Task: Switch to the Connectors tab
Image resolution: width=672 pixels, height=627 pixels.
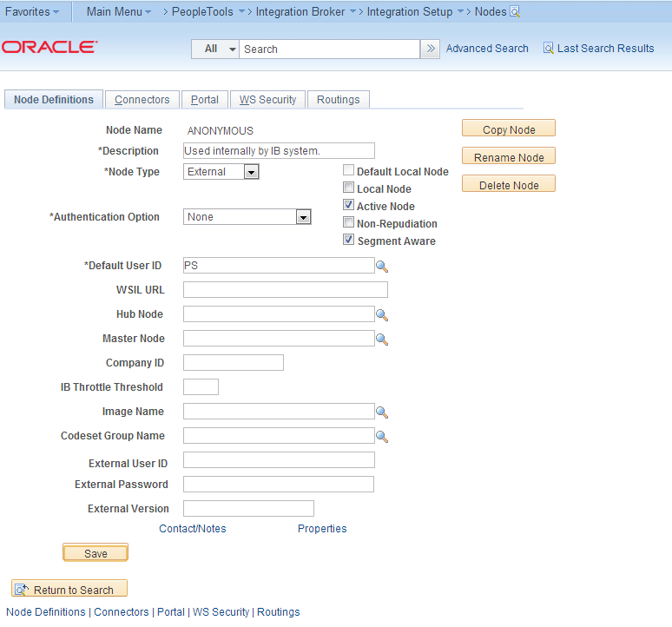Action: [142, 99]
